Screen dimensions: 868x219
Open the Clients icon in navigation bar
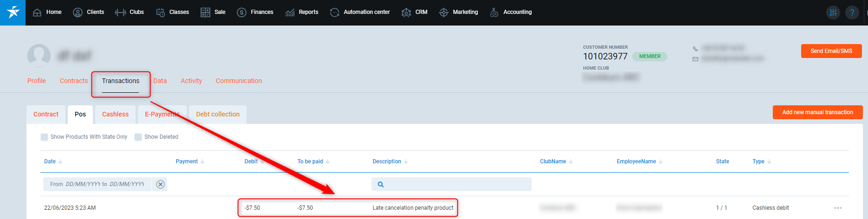coord(78,13)
